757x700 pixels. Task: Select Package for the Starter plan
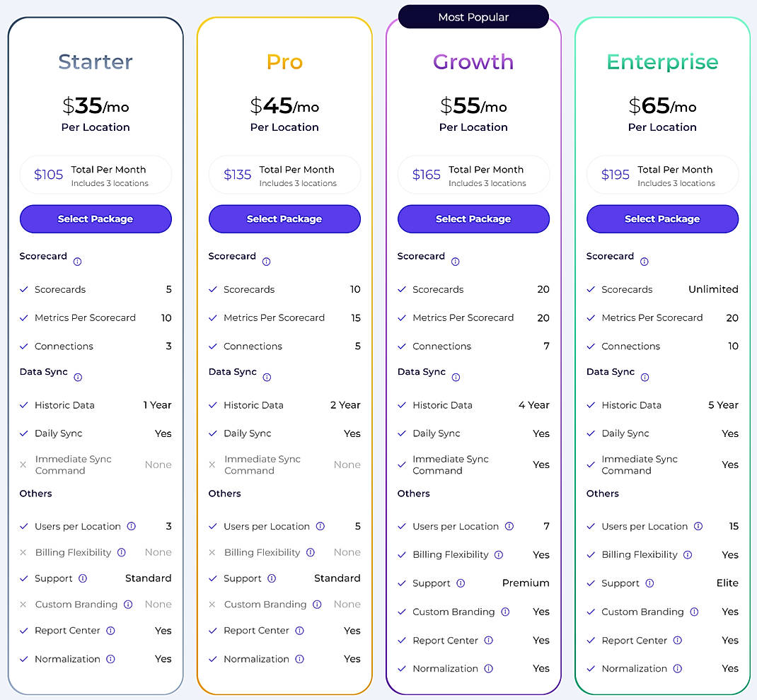pyautogui.click(x=95, y=219)
